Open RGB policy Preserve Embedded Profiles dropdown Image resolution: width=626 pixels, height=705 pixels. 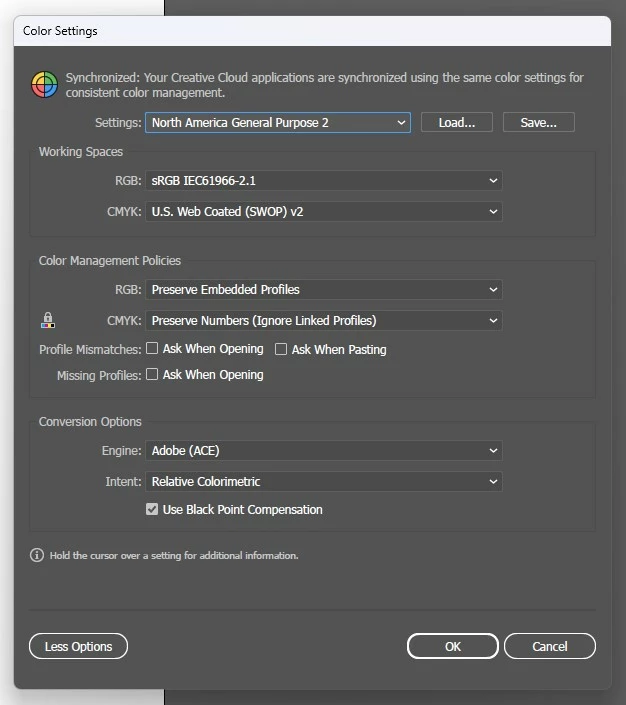click(324, 289)
